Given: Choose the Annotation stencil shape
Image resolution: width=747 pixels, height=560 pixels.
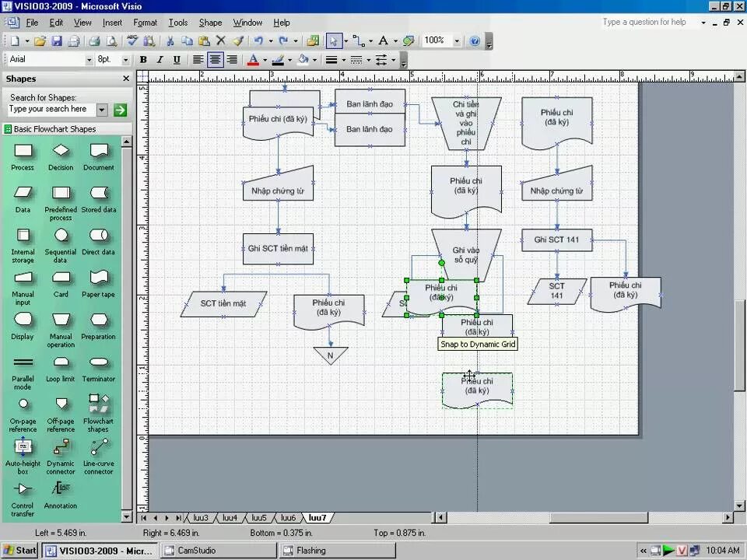Looking at the screenshot, I should coord(61,495).
